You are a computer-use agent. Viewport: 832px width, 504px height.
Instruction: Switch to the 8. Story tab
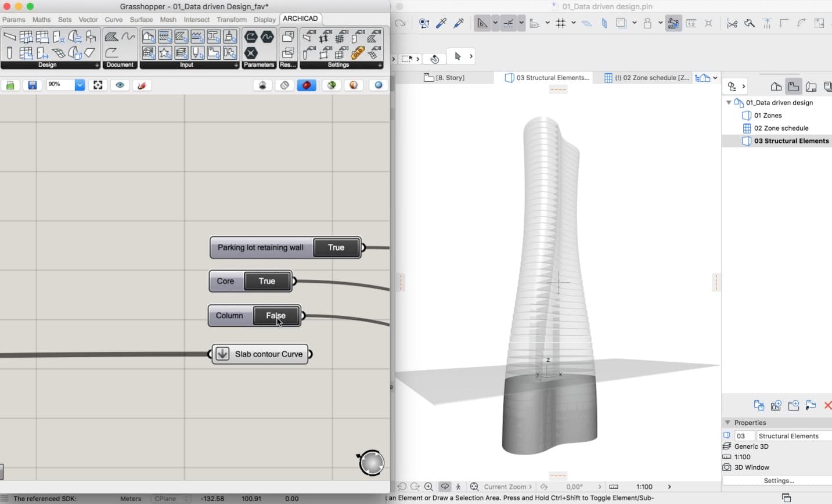445,78
